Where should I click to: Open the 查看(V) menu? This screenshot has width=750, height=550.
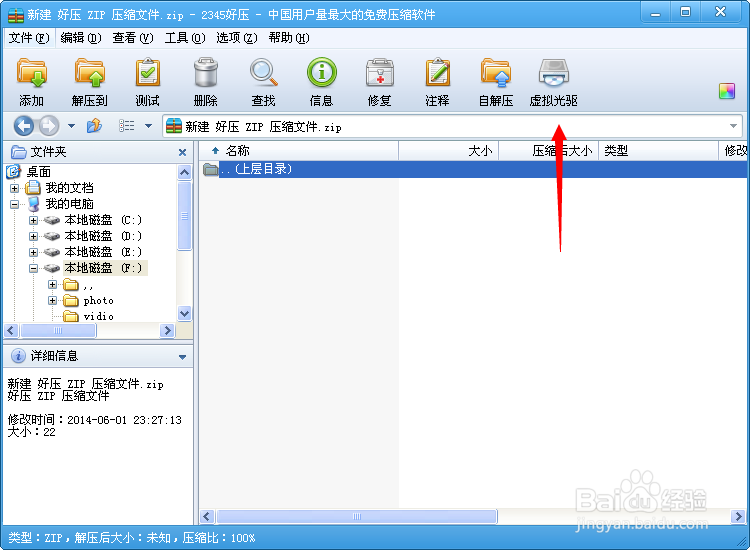(133, 38)
